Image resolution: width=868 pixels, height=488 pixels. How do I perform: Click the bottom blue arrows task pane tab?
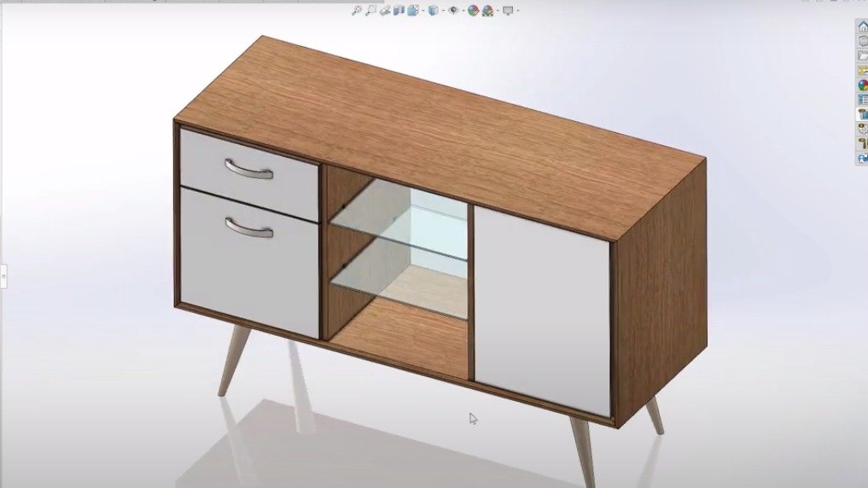pyautogui.click(x=862, y=158)
